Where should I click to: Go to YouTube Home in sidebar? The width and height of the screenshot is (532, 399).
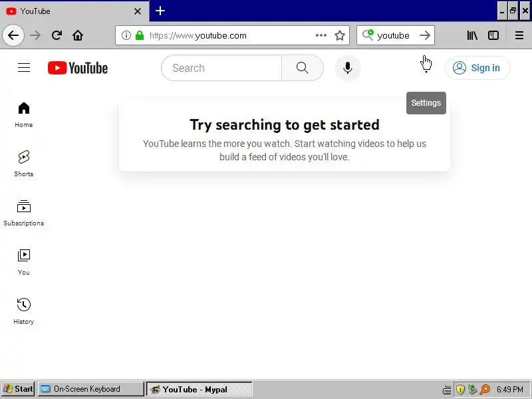tap(24, 114)
